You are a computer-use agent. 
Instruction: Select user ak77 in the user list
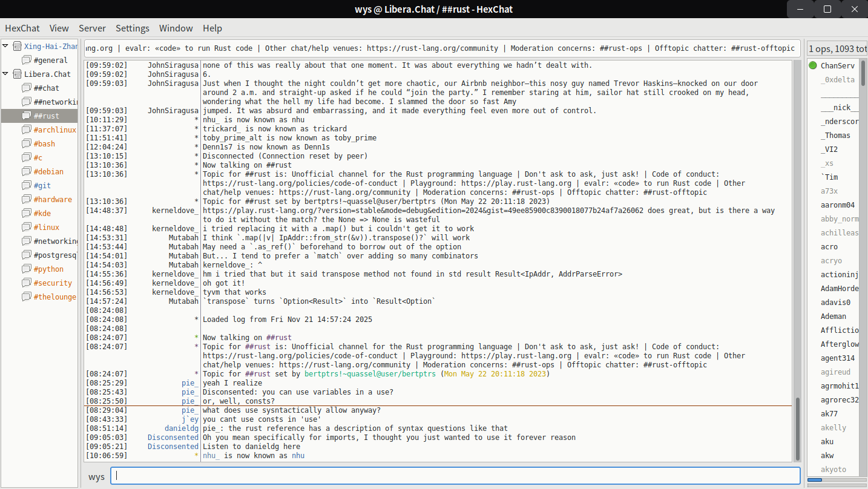click(829, 413)
